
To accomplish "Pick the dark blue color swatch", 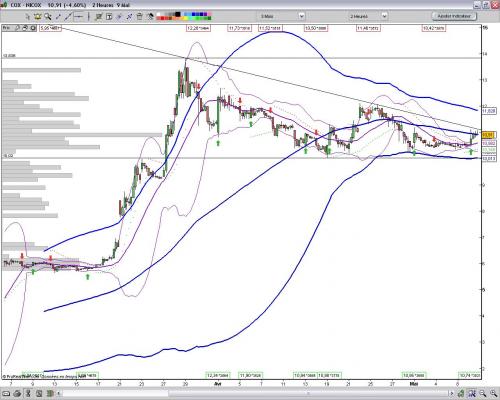I will point(201,14).
